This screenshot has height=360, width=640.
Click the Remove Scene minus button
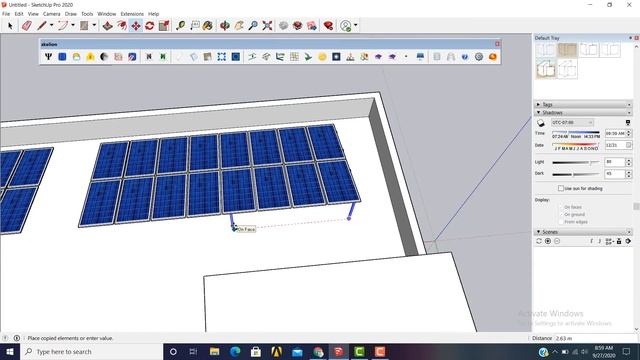(557, 241)
